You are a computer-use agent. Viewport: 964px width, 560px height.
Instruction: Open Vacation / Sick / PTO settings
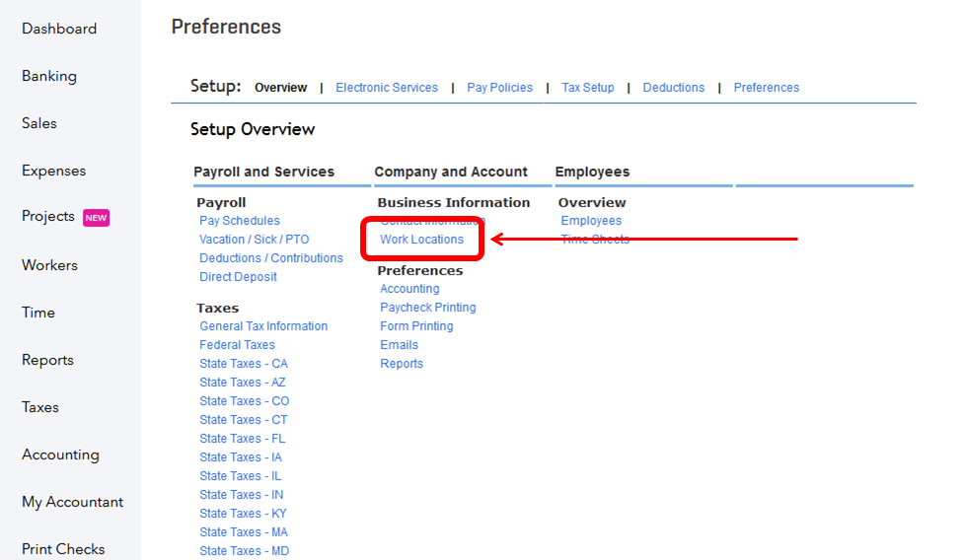point(254,240)
